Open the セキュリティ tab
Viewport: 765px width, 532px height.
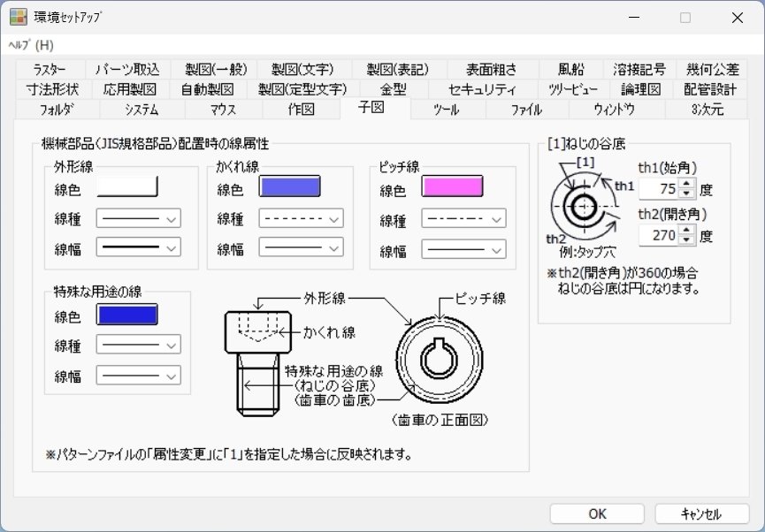tap(483, 89)
